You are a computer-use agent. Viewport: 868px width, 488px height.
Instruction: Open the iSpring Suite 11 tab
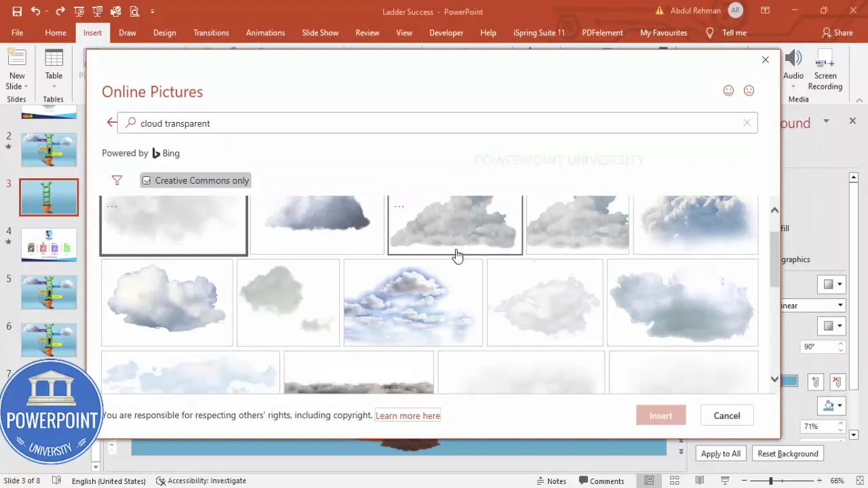pyautogui.click(x=539, y=33)
